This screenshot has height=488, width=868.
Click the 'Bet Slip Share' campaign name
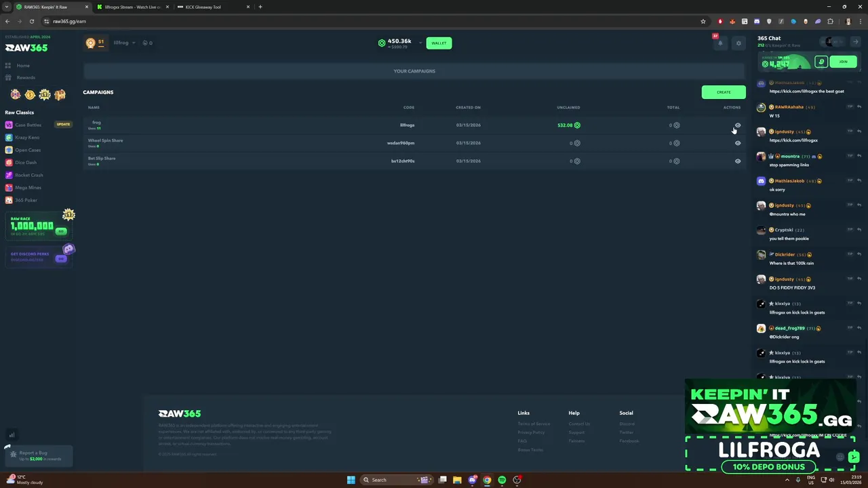[x=102, y=159]
